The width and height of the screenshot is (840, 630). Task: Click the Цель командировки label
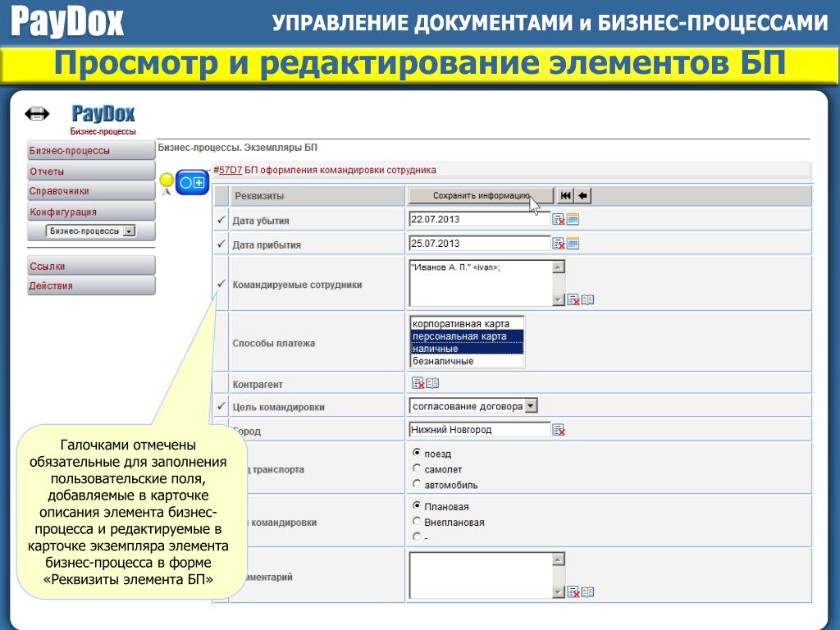pyautogui.click(x=279, y=407)
